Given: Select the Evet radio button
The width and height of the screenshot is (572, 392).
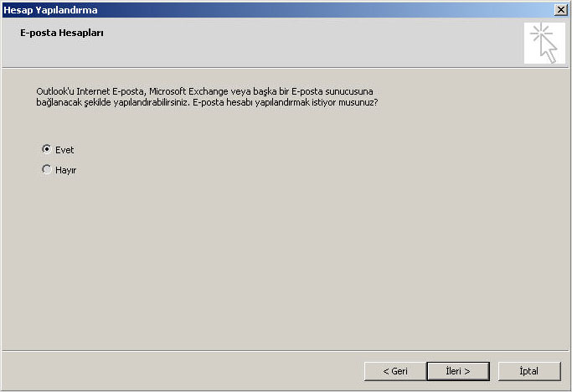Looking at the screenshot, I should pyautogui.click(x=46, y=149).
